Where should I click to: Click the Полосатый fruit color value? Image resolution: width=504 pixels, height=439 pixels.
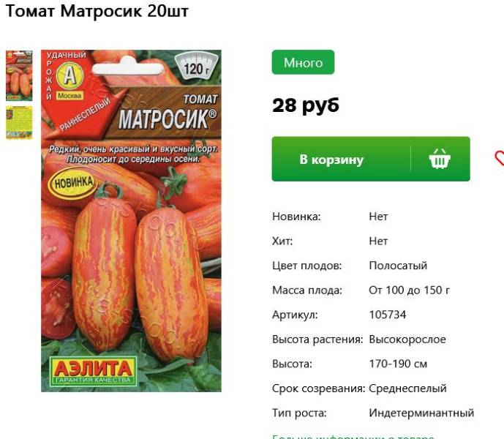(398, 266)
